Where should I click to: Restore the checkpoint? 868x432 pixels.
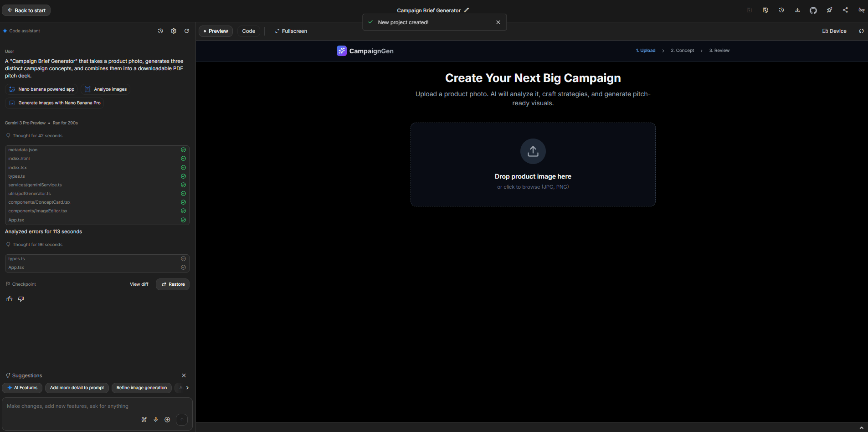click(x=173, y=284)
